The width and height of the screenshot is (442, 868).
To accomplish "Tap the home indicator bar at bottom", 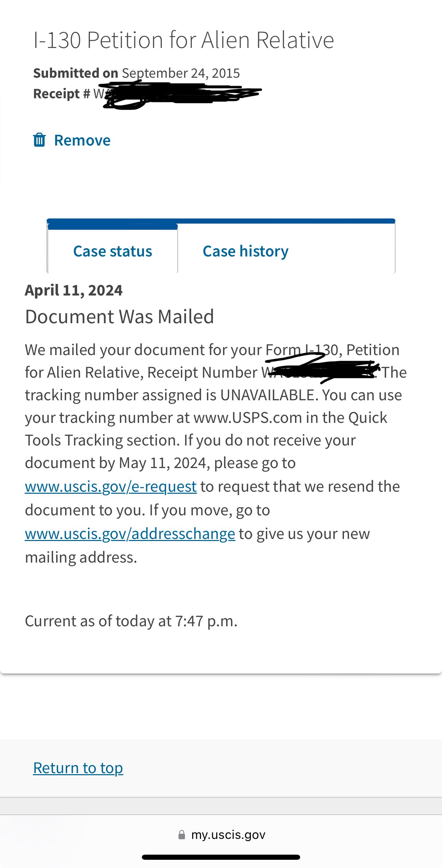I will (x=221, y=857).
